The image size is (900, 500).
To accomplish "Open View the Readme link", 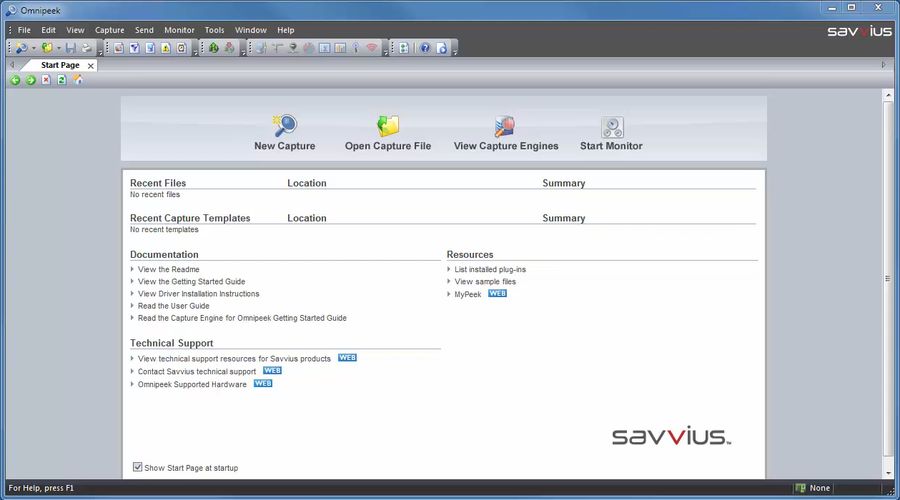I will (169, 269).
